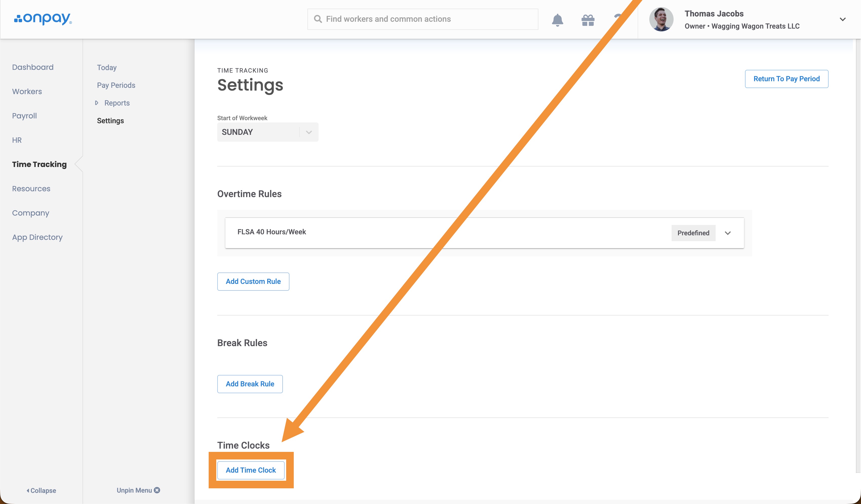
Task: Collapse the left sidebar
Action: [41, 490]
